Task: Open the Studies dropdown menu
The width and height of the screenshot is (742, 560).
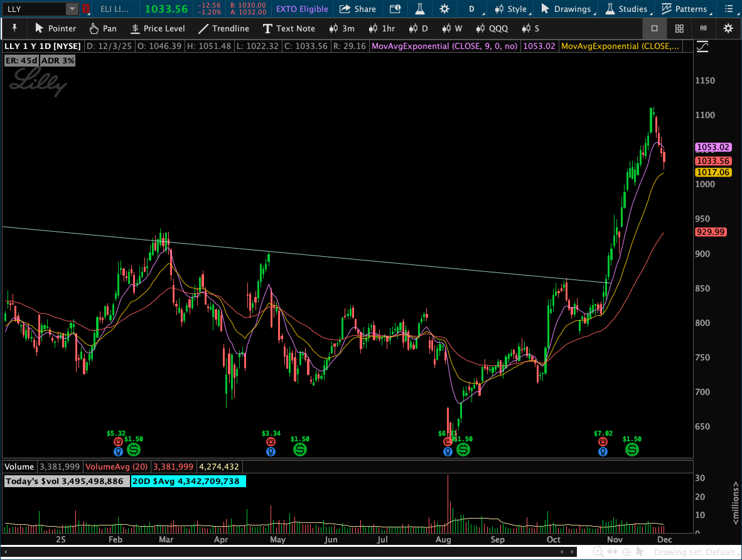Action: pos(628,9)
